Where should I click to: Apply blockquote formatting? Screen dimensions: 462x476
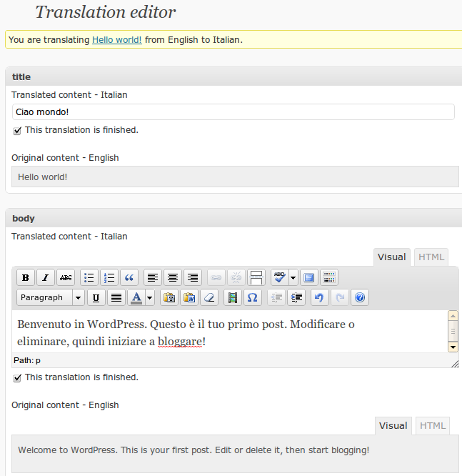pos(129,278)
